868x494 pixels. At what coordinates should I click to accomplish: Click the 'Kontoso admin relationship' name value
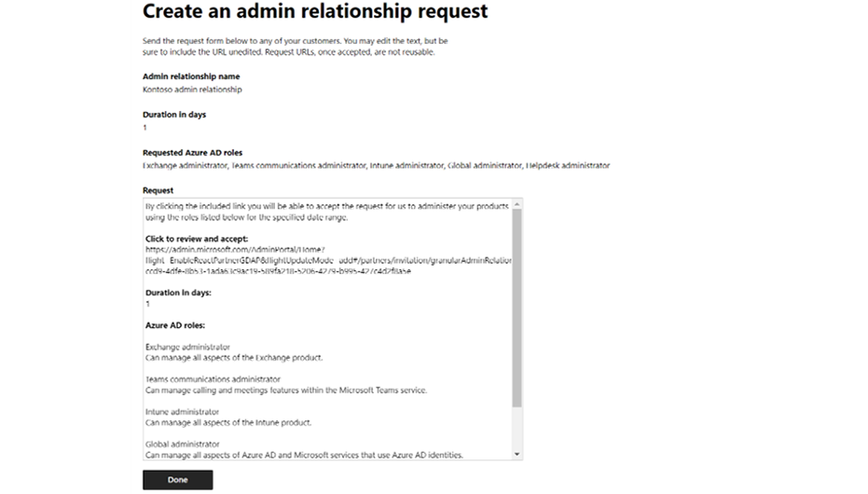(192, 89)
